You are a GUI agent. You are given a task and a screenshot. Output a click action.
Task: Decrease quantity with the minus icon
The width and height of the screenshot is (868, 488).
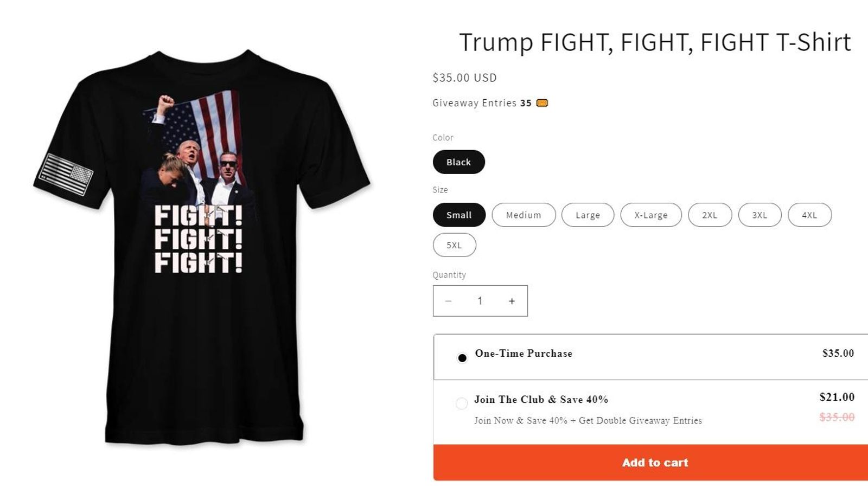pos(448,301)
